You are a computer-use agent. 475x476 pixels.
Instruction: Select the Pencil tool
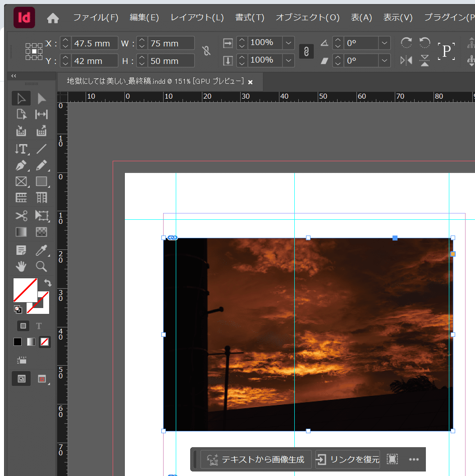(x=41, y=165)
